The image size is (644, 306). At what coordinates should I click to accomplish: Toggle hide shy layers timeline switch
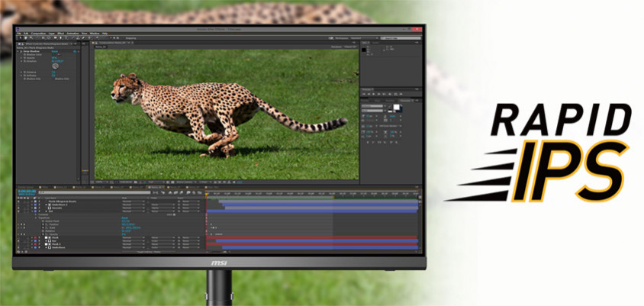[170, 192]
